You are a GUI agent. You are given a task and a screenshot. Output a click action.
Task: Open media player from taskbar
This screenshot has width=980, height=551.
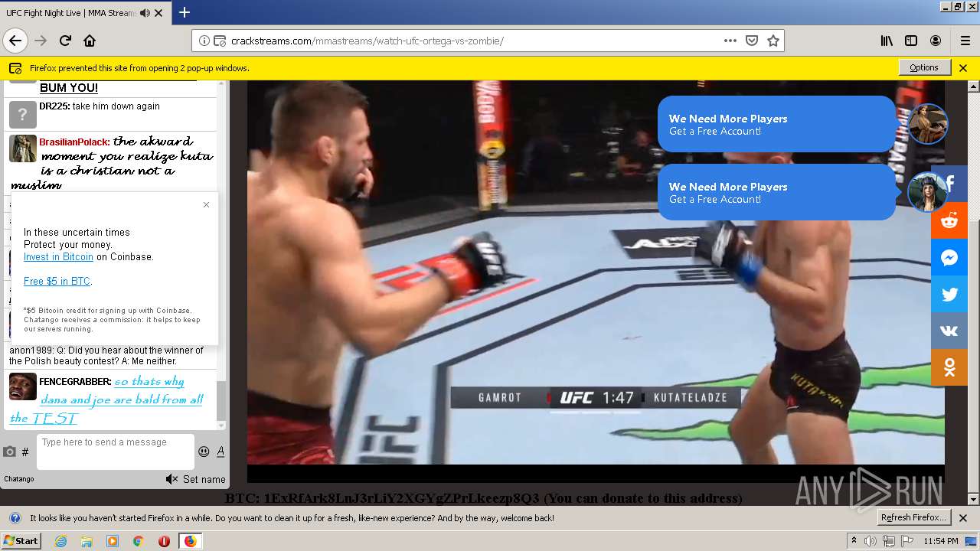(x=113, y=541)
